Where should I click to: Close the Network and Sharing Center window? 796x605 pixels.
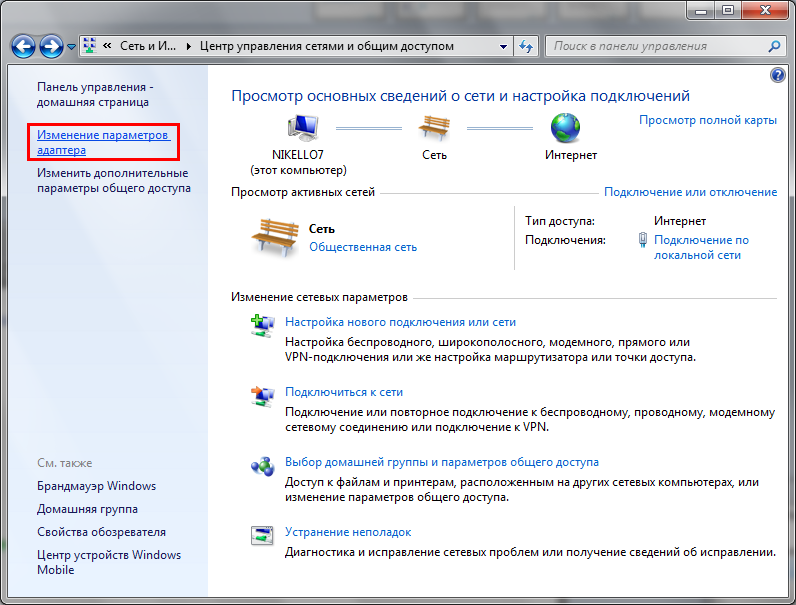pos(766,10)
